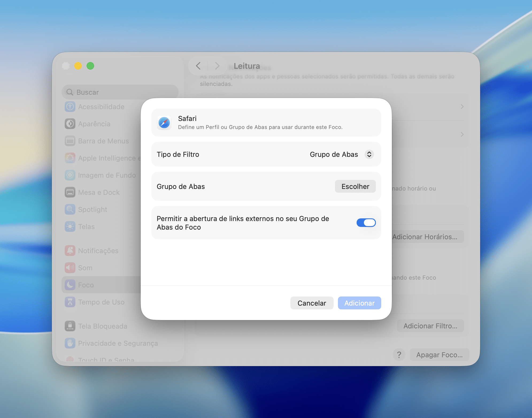
Task: Click the Safari compass icon
Action: (164, 123)
